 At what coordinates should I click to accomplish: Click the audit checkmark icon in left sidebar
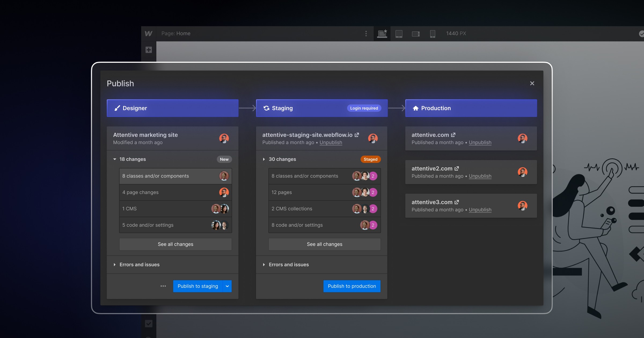pyautogui.click(x=149, y=324)
